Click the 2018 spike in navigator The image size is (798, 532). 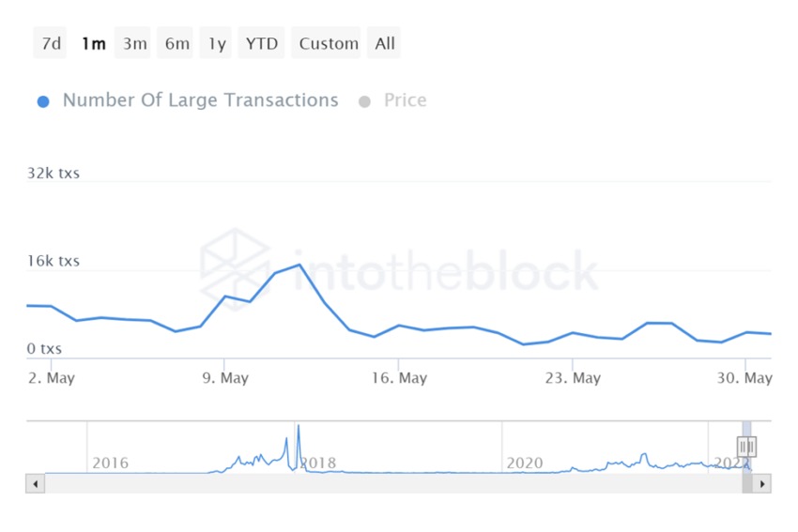pos(299,432)
